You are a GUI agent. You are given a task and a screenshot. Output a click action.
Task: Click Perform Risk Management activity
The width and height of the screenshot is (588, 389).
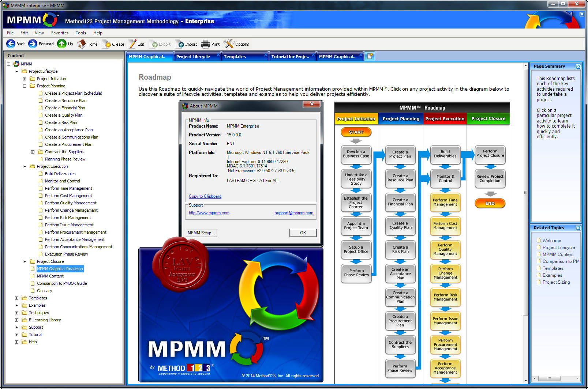point(445,297)
